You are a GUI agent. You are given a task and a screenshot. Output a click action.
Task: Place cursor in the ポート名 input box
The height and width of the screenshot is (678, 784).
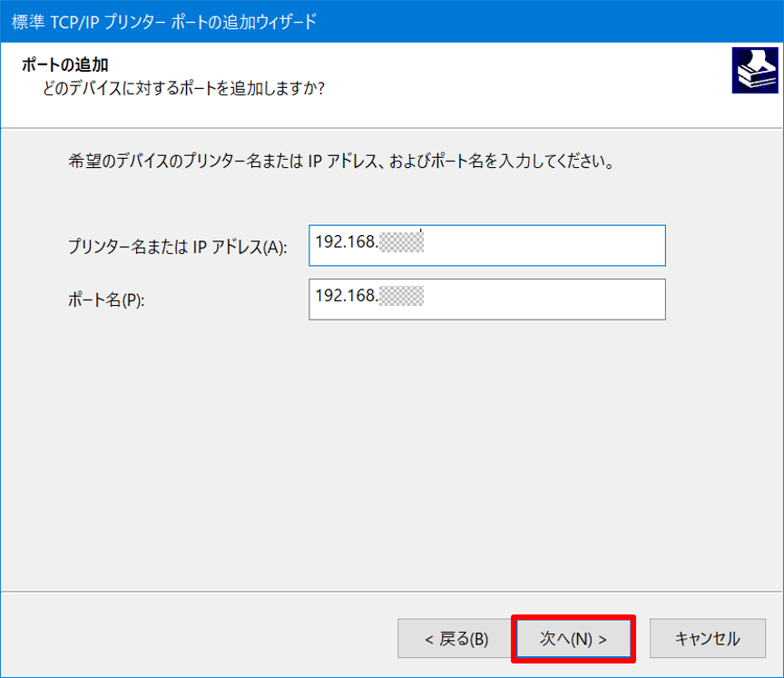(485, 300)
